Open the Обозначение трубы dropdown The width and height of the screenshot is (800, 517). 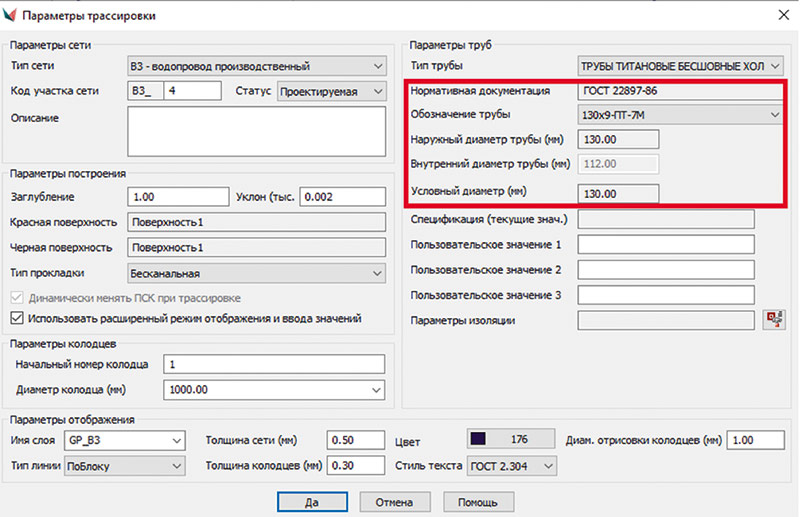click(680, 116)
